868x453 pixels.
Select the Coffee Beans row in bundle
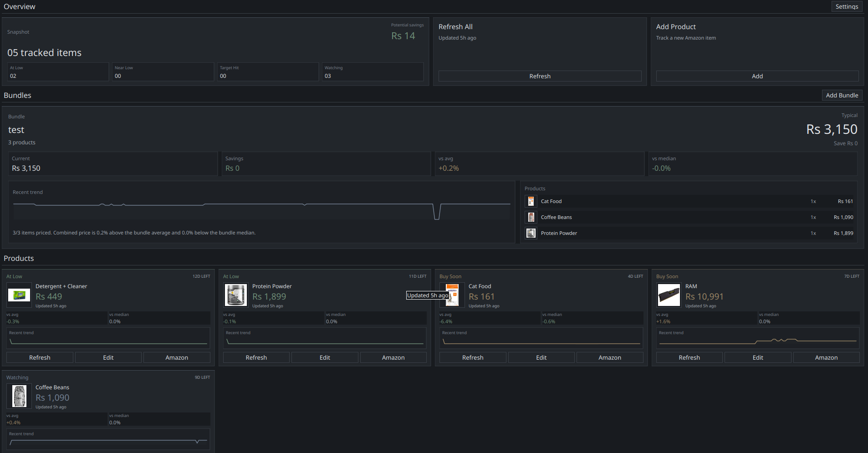click(x=689, y=217)
